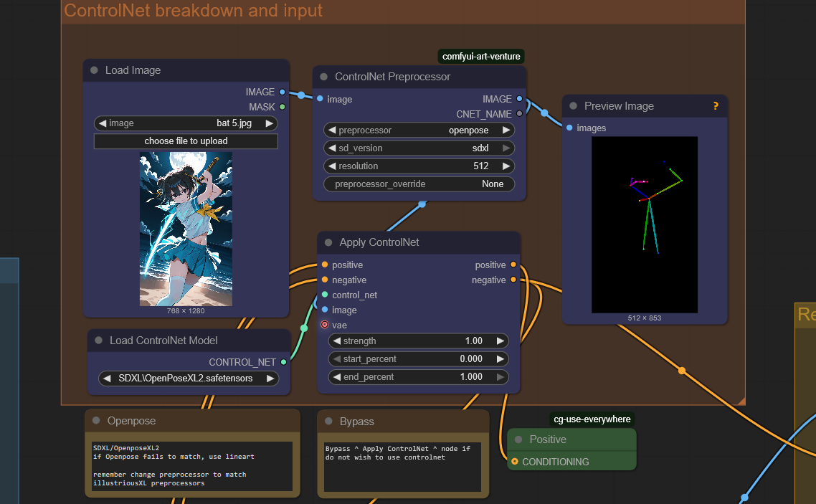This screenshot has width=816, height=504.
Task: Increase resolution with right arrow
Action: (x=506, y=166)
